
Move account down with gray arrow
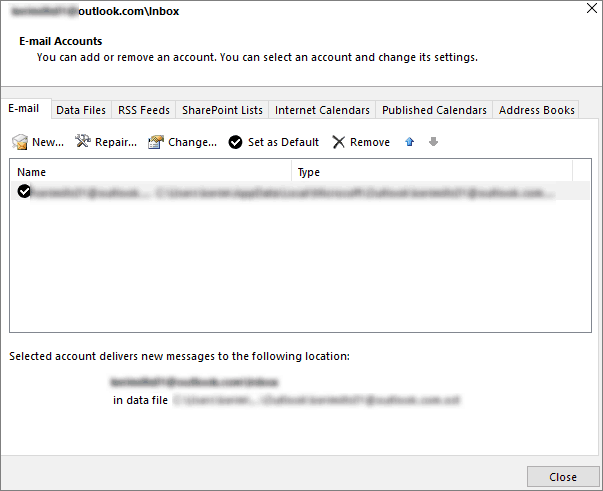[x=433, y=142]
